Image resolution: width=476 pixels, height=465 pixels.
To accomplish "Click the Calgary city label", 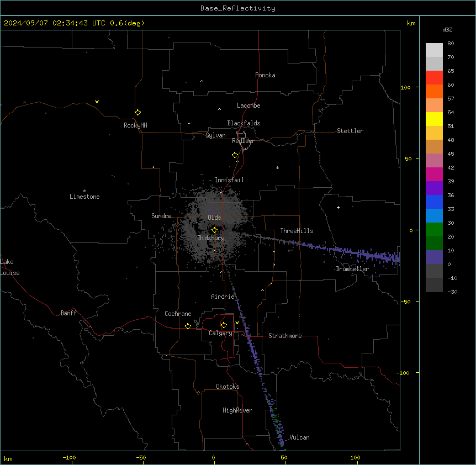I will pyautogui.click(x=220, y=333).
